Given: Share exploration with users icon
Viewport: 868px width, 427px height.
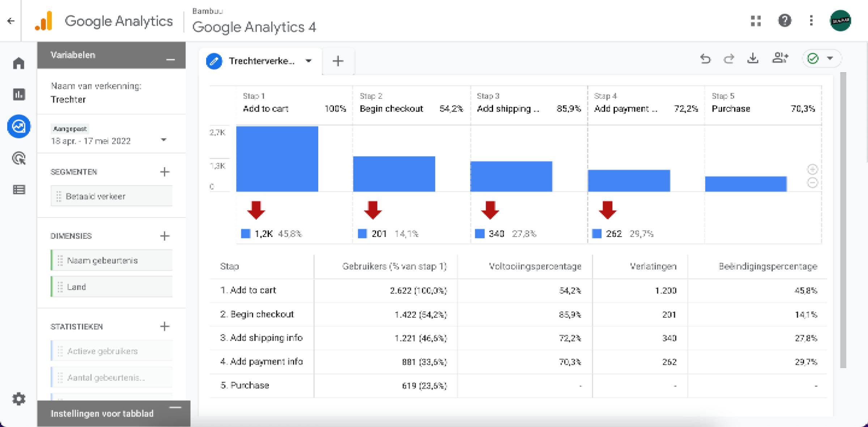Looking at the screenshot, I should [x=780, y=58].
